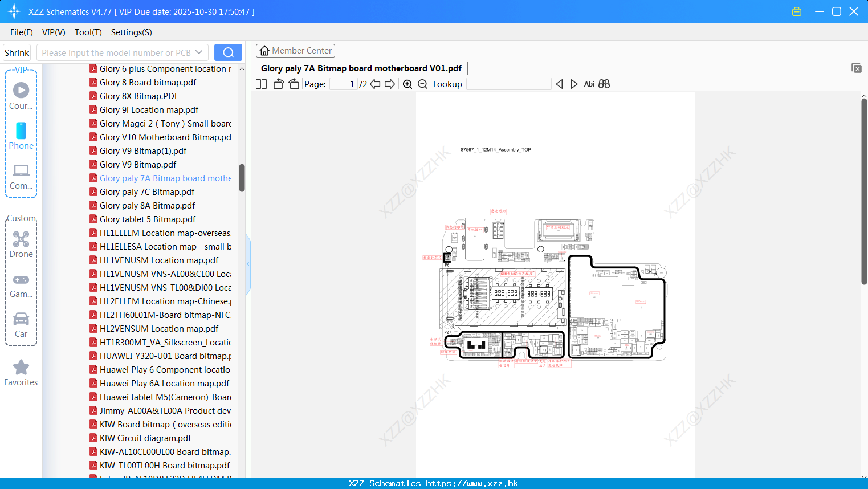
Task: Open the File(F) menu
Action: pos(22,32)
